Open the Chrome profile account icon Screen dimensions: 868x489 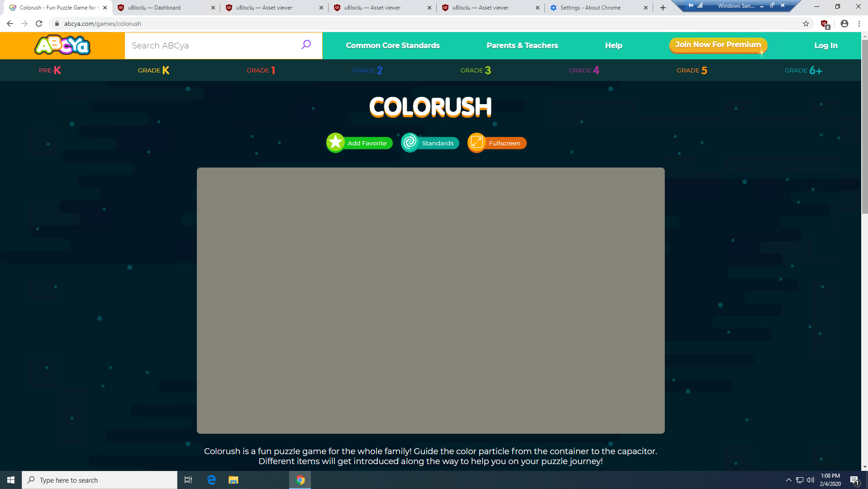844,24
